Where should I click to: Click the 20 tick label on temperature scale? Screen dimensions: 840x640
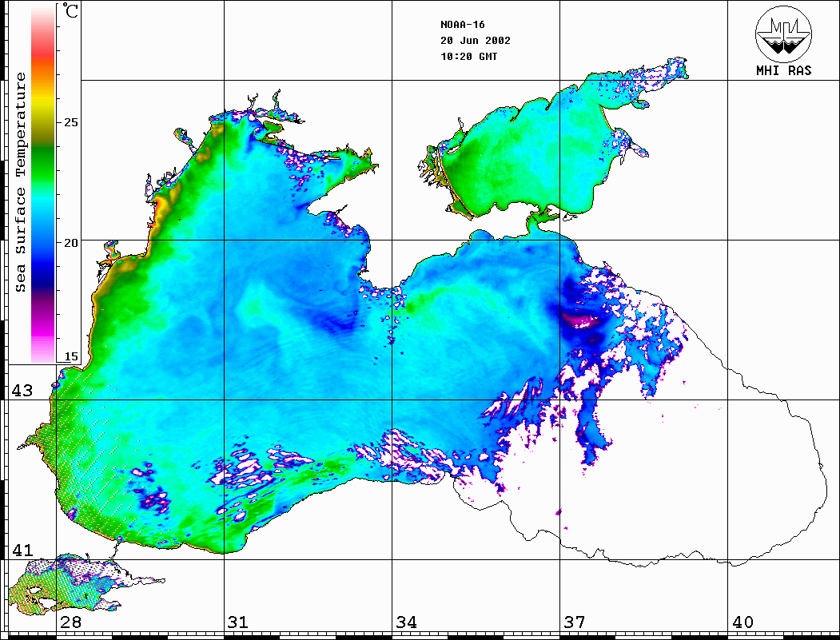(x=70, y=243)
